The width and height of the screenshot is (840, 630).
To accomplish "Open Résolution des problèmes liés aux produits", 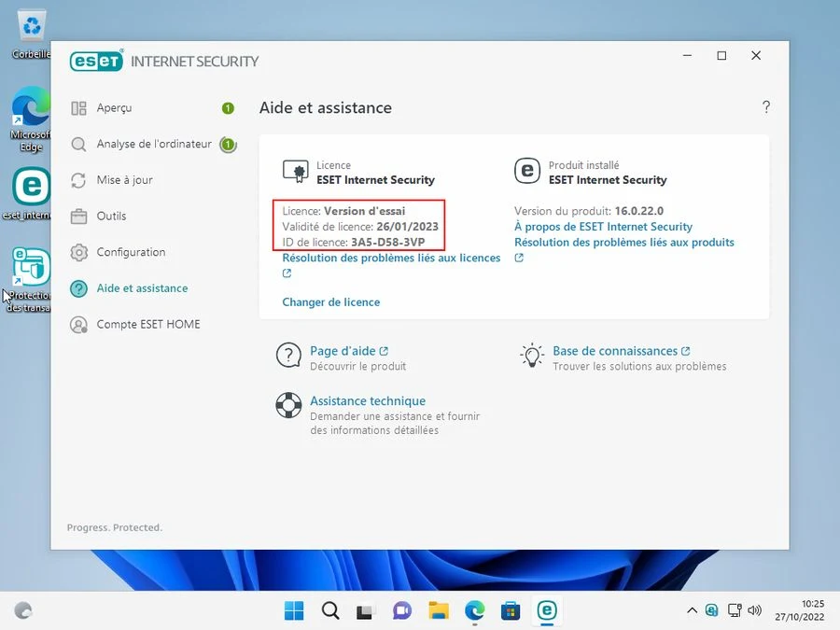I will click(x=624, y=242).
